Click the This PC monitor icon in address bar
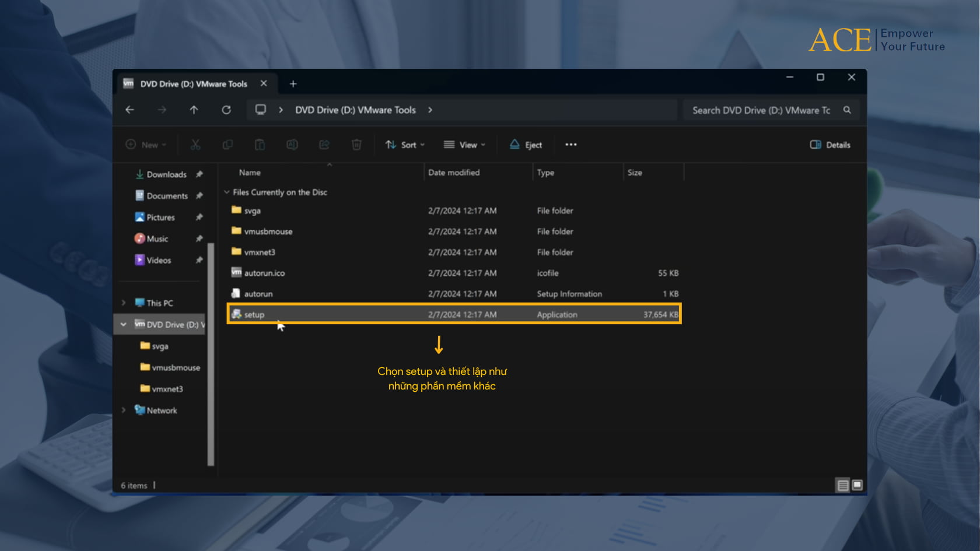Viewport: 980px width, 551px height. pos(261,110)
